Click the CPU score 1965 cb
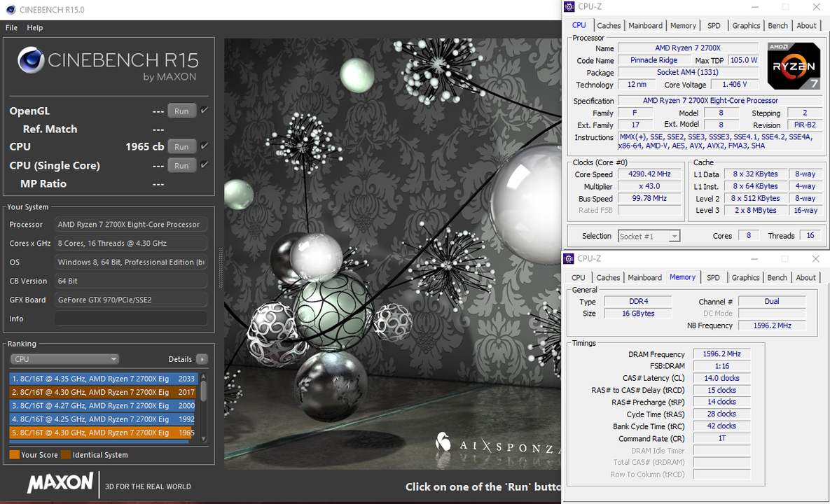 point(144,146)
